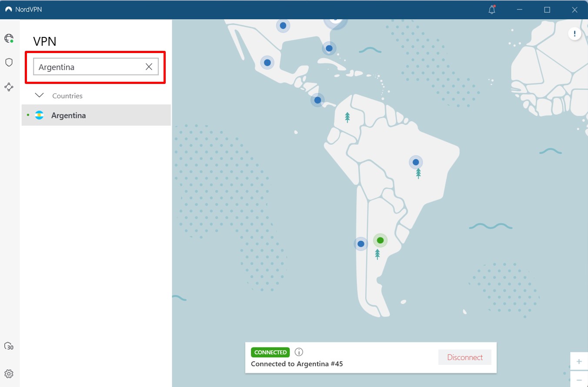Zoom in on the map with plus
Viewport: 588px width, 387px height.
[x=579, y=361]
